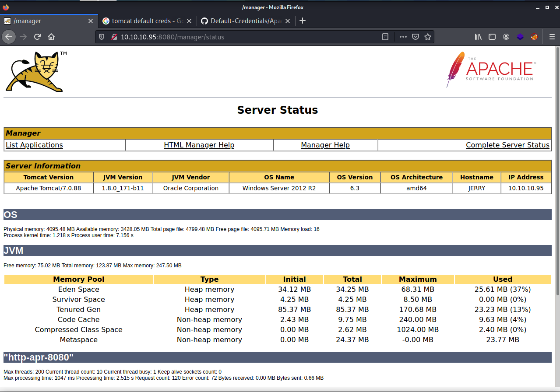Viewport: 560px width, 392px height.
Task: Open a new tab with the plus button
Action: coord(302,21)
